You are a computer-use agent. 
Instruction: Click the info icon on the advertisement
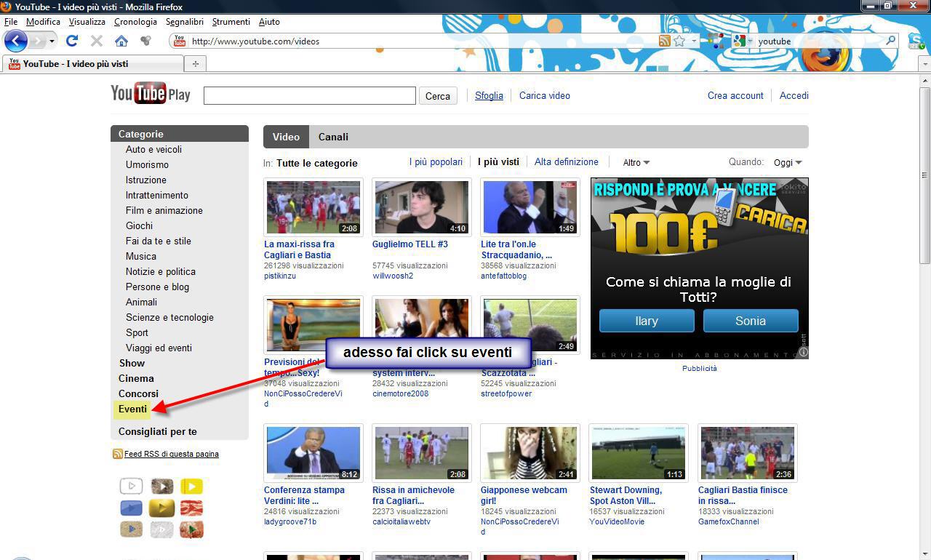click(803, 352)
